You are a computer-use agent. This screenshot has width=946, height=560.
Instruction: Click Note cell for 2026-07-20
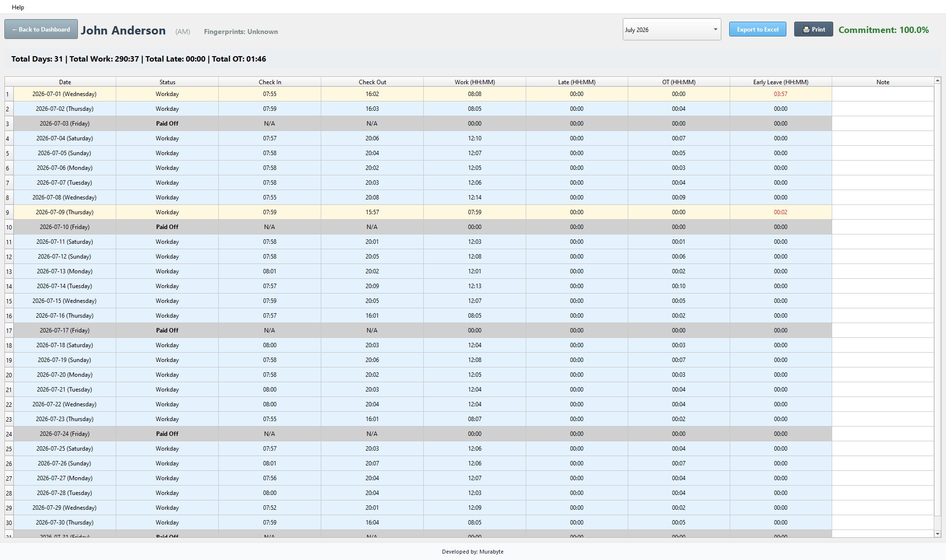pos(882,375)
